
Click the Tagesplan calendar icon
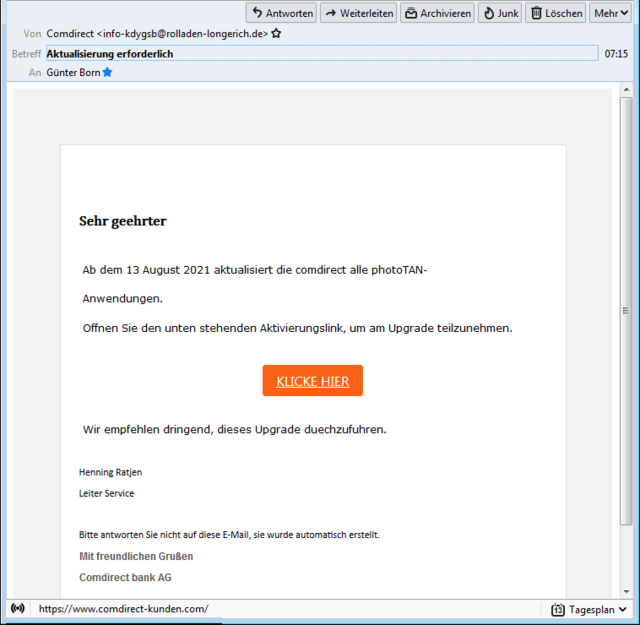[x=558, y=609]
